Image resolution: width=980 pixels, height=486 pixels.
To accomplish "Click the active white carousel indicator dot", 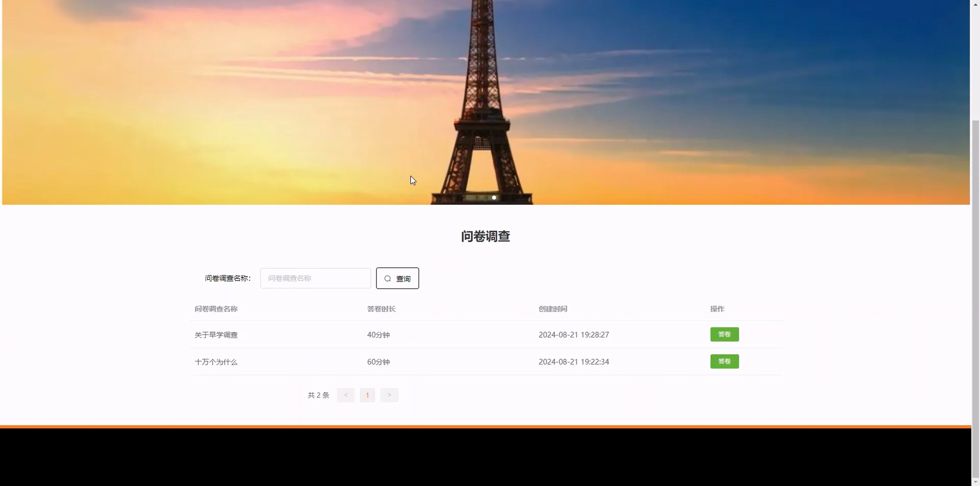I will [494, 198].
